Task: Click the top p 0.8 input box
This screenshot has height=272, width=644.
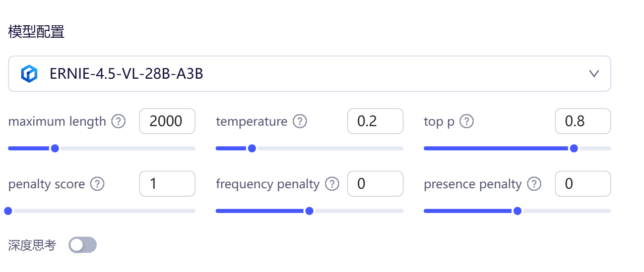Action: (x=583, y=121)
